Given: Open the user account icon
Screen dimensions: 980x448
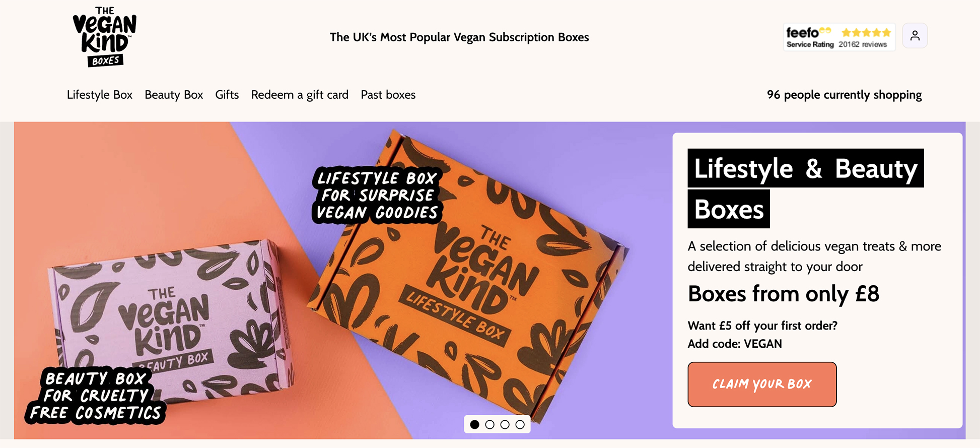Looking at the screenshot, I should [x=915, y=36].
